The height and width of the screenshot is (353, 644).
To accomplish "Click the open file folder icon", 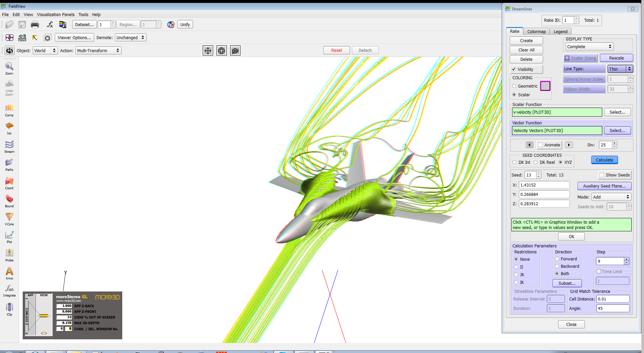I will click(x=9, y=24).
